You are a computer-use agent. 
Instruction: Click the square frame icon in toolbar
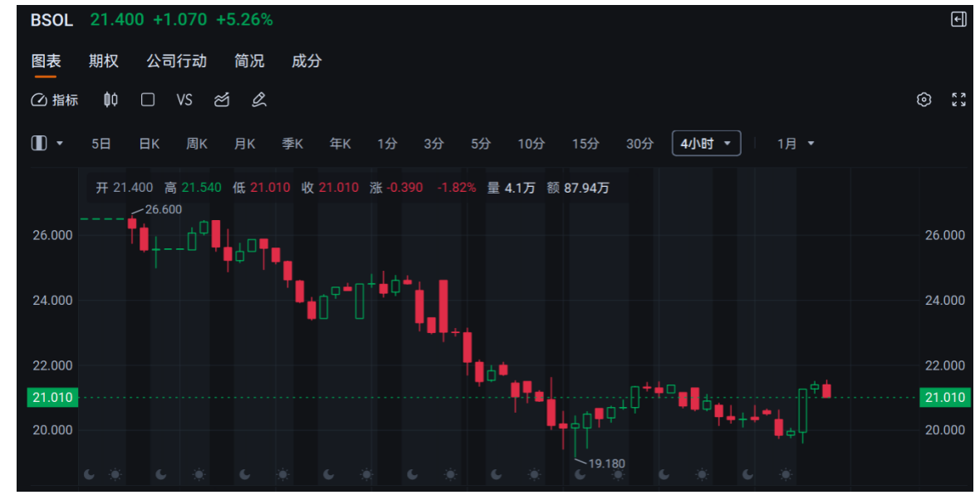[x=148, y=100]
